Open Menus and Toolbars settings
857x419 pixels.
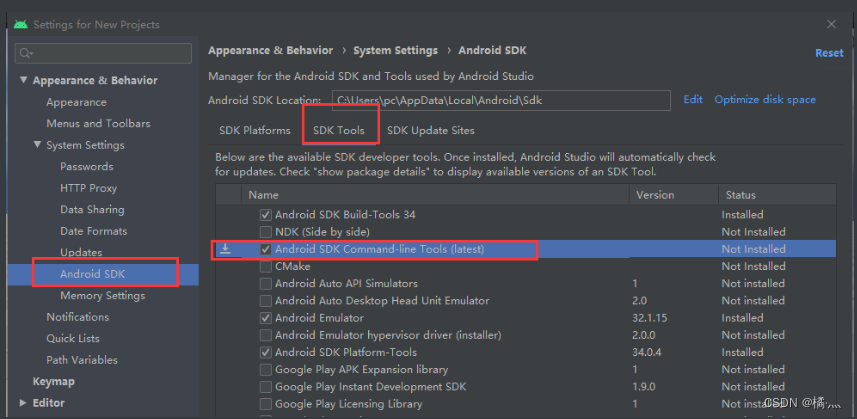click(98, 123)
